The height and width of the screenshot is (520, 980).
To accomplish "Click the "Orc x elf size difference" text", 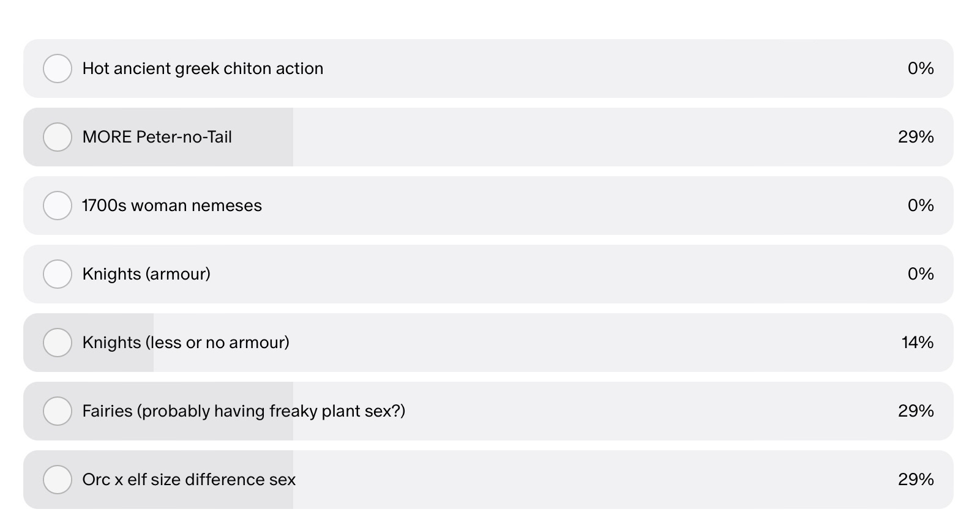I will point(189,480).
